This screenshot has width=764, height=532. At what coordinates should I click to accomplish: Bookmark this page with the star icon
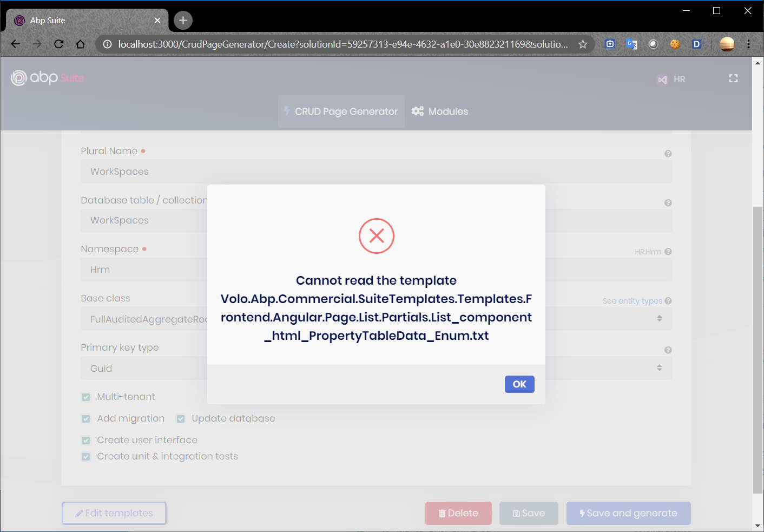point(583,44)
